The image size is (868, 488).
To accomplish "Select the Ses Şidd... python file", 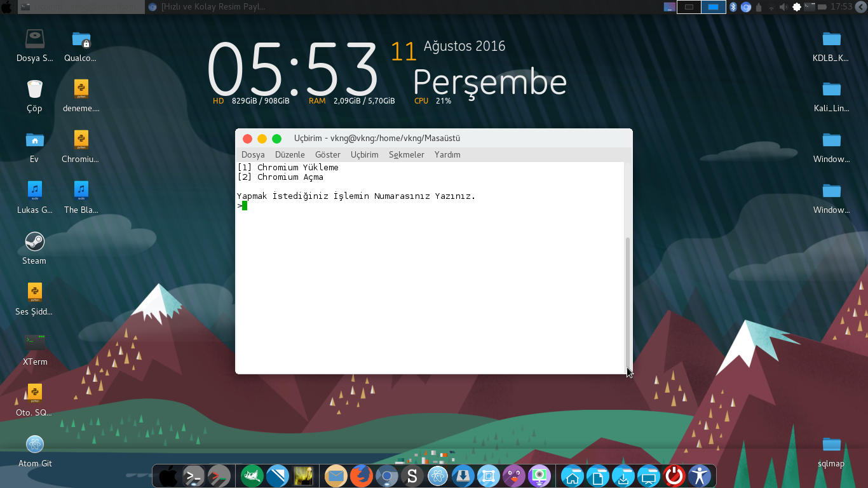I will (35, 292).
